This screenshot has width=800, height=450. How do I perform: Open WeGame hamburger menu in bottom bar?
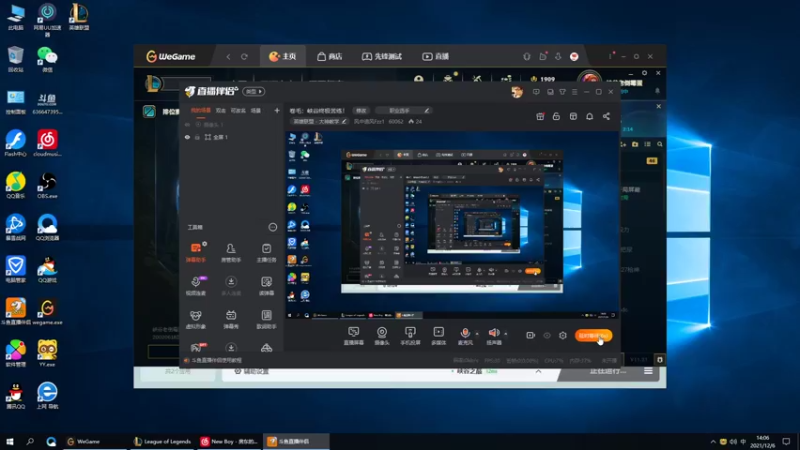(x=648, y=371)
